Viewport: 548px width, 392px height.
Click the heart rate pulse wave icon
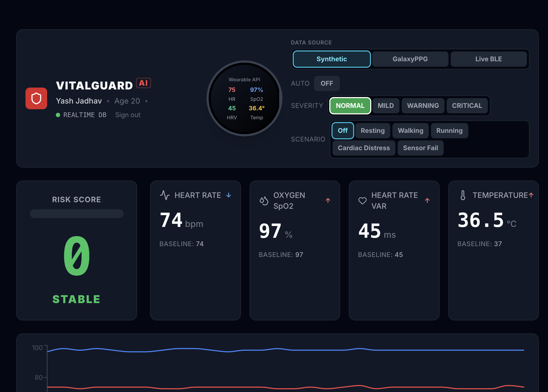(x=165, y=195)
